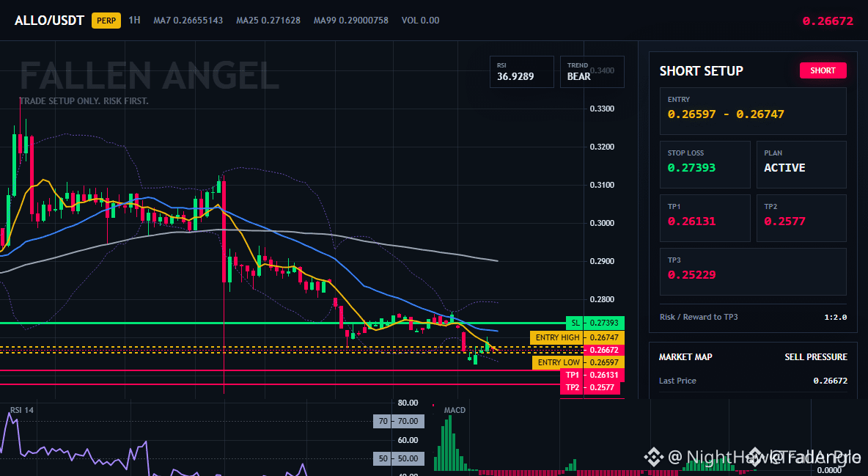The width and height of the screenshot is (868, 476).
Task: Click the 0.3000 price axis label
Action: (602, 223)
